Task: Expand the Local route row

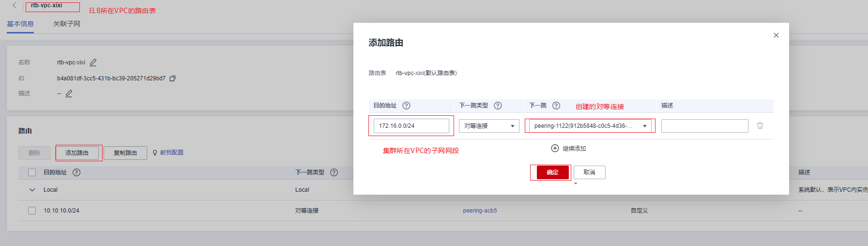Action: [32, 190]
